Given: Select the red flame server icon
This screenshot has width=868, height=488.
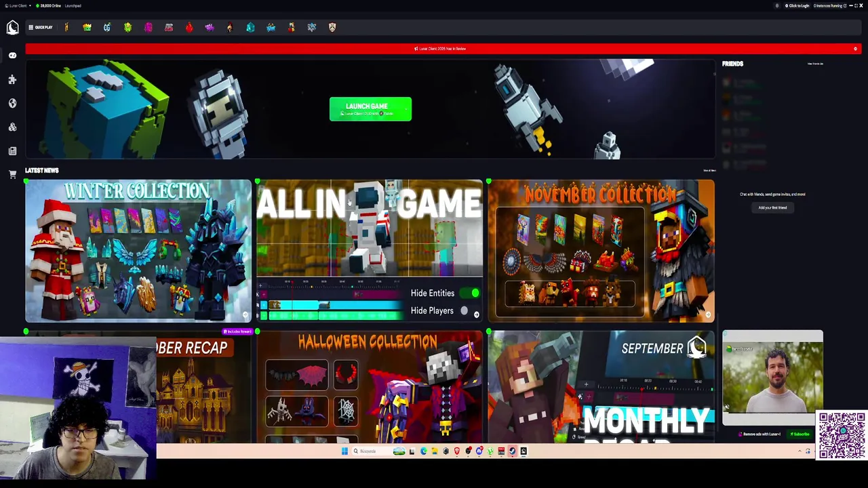Looking at the screenshot, I should (x=189, y=27).
